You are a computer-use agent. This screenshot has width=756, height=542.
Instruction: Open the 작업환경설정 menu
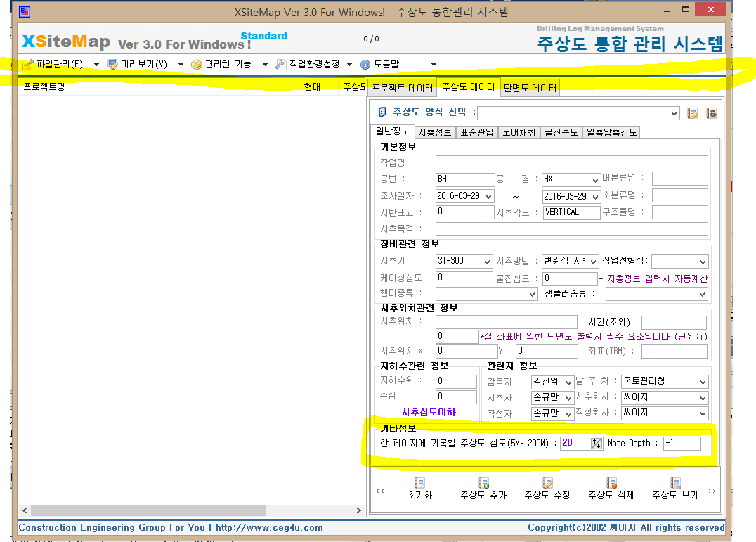(x=314, y=65)
